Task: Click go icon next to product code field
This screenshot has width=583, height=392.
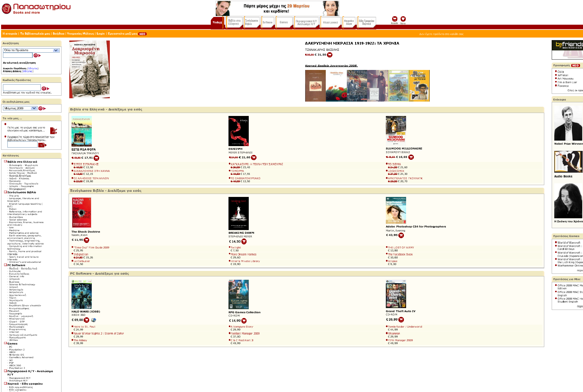Action: point(45,88)
